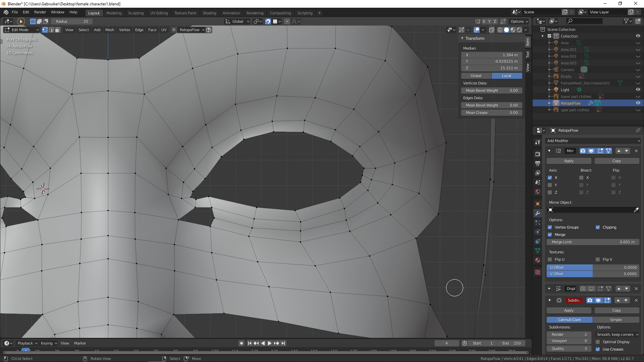644x362 pixels.
Task: Click the Mirror Object eyedropper icon
Action: coord(636,210)
